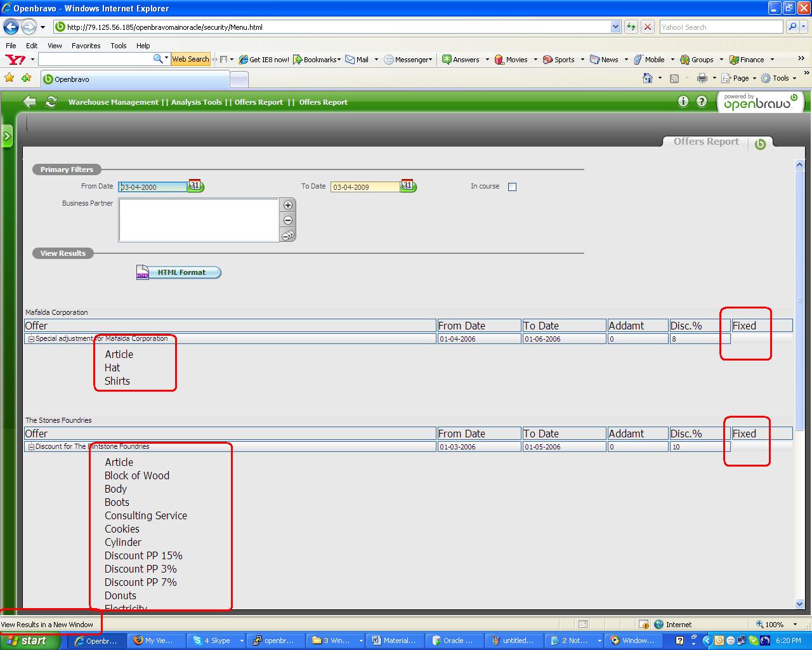Collapse the Discount for The Flintstone Foundries row
The width and height of the screenshot is (812, 650).
point(30,447)
